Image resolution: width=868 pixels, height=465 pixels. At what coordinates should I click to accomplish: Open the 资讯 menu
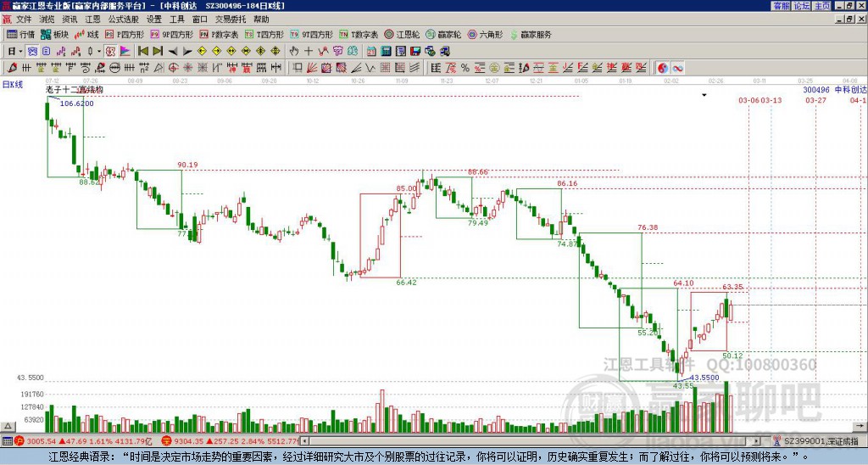pos(70,20)
